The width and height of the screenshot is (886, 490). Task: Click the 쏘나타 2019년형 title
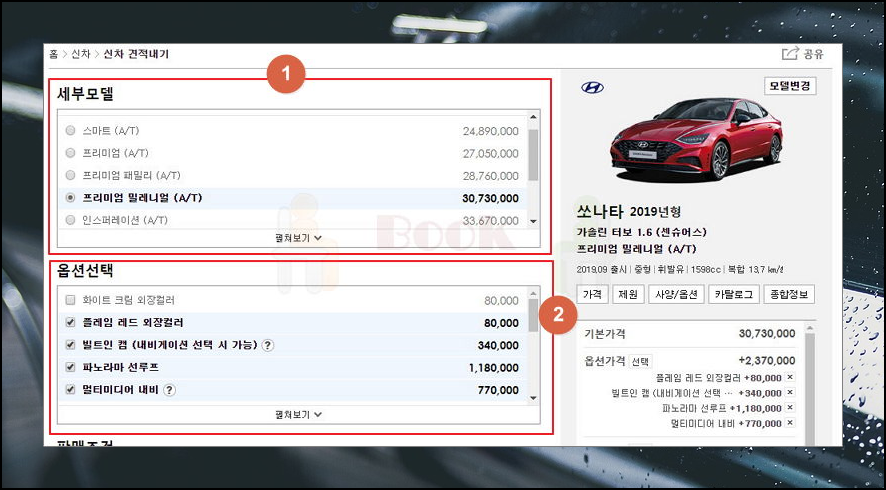point(628,212)
